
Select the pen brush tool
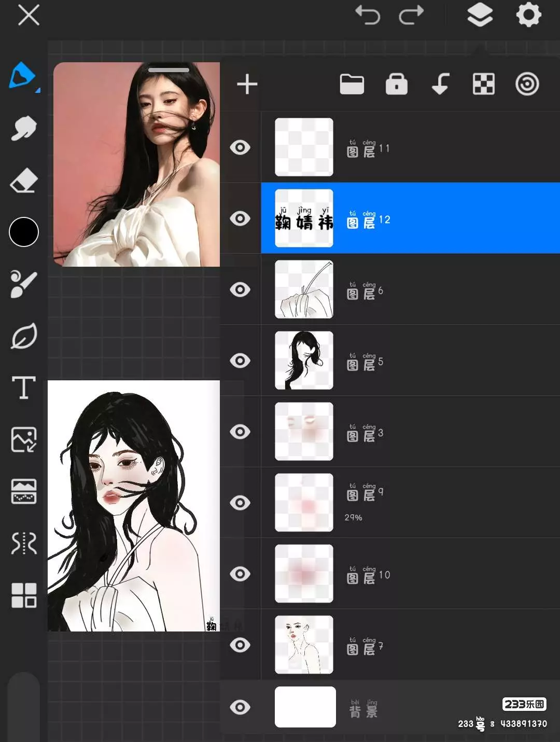[x=22, y=76]
